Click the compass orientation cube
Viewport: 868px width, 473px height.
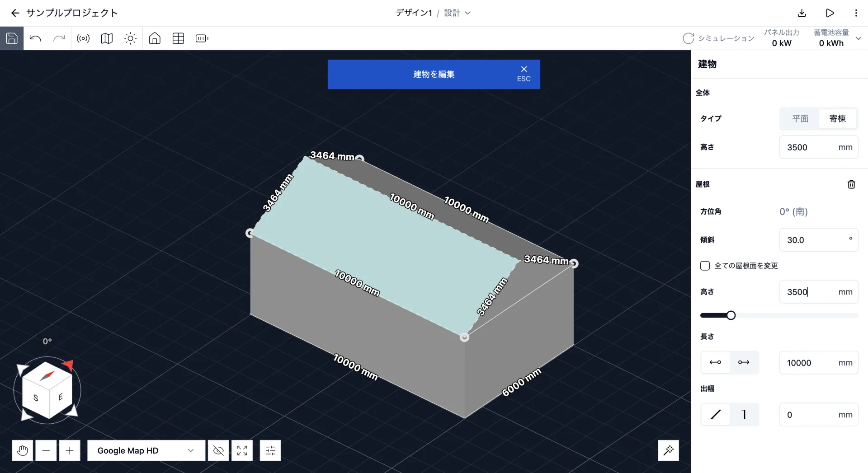[47, 390]
